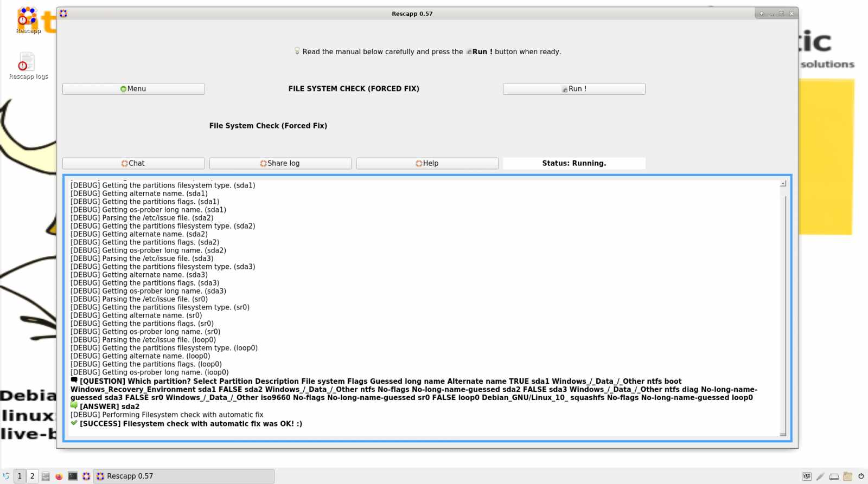
Task: Click 'Getting the partitions filesystem type. (sda1)' line
Action: pyautogui.click(x=163, y=185)
